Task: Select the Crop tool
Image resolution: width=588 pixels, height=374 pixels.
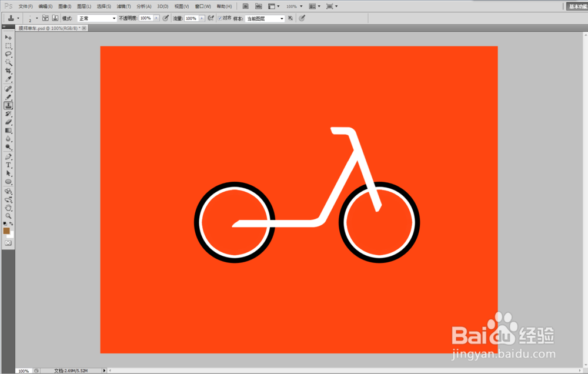Action: pyautogui.click(x=8, y=71)
